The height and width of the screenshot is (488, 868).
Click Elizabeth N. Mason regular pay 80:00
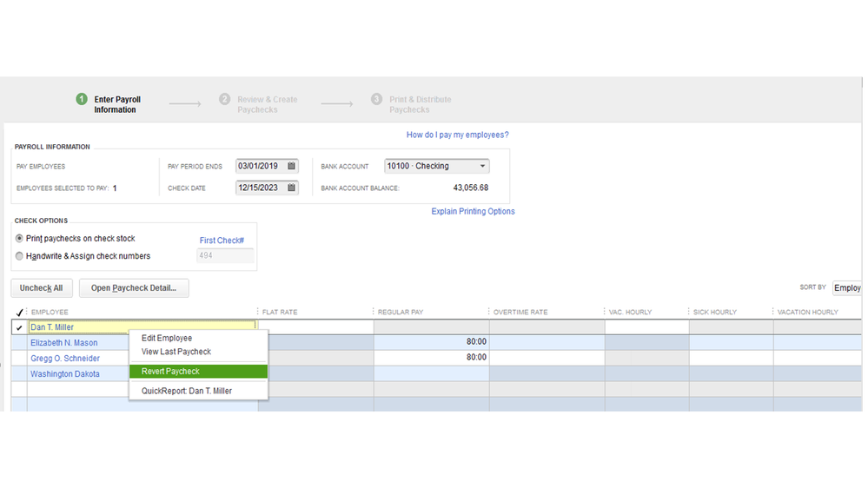[431, 342]
